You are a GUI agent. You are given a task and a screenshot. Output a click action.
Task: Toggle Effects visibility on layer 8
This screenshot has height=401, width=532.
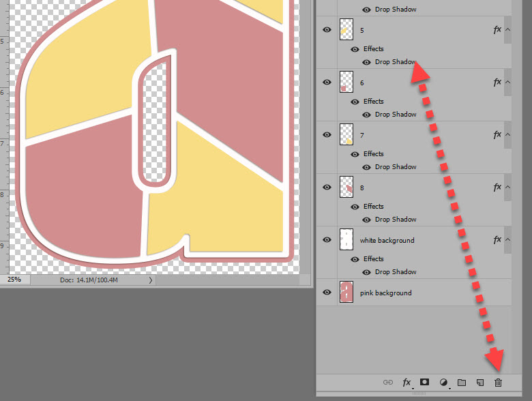tap(355, 207)
